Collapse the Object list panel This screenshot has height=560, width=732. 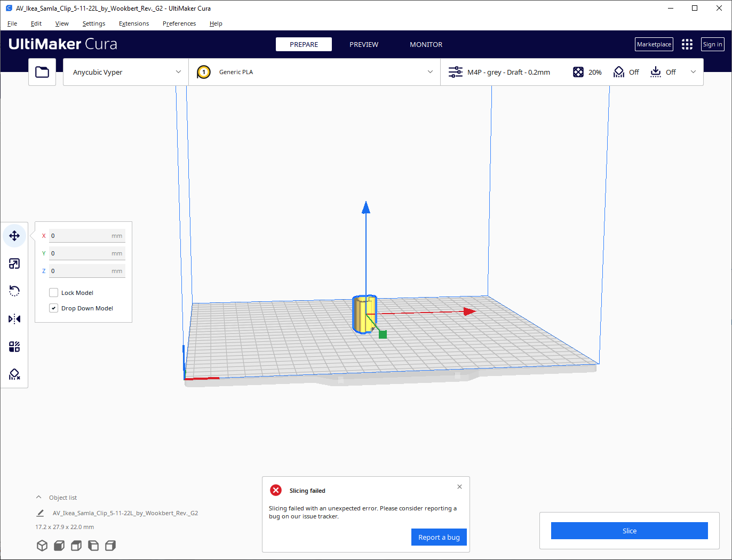tap(38, 497)
